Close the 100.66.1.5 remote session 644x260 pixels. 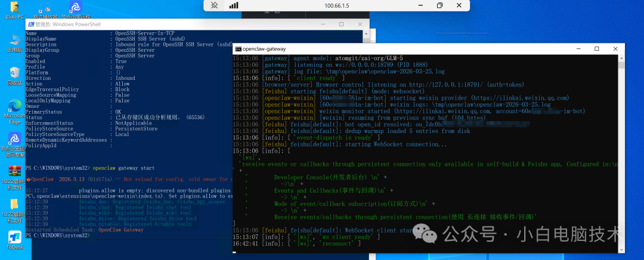459,5
